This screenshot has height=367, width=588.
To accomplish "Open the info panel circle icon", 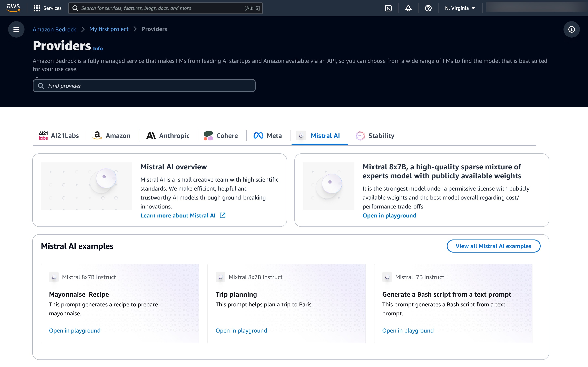I will click(x=571, y=29).
